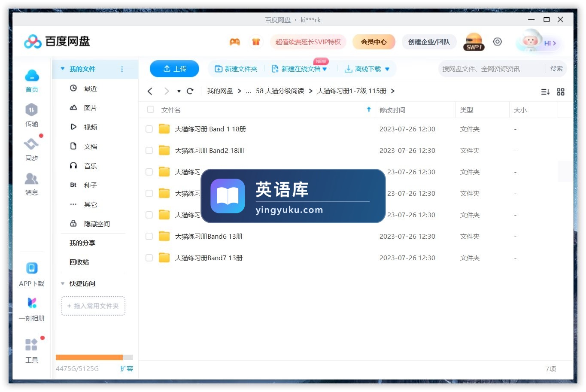Viewport: 586px width, 392px height.
Task: Check the box for 大猫练习册Band6 13册
Action: tap(149, 236)
